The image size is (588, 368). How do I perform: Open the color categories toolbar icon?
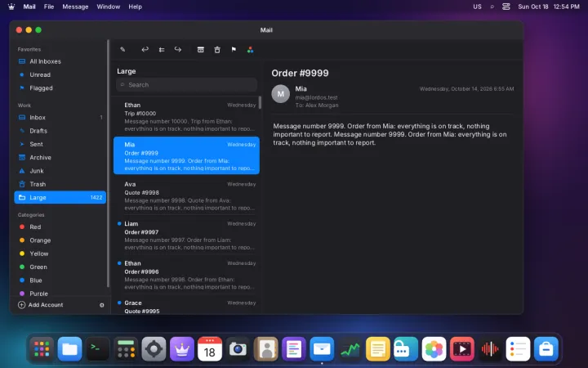tap(250, 50)
